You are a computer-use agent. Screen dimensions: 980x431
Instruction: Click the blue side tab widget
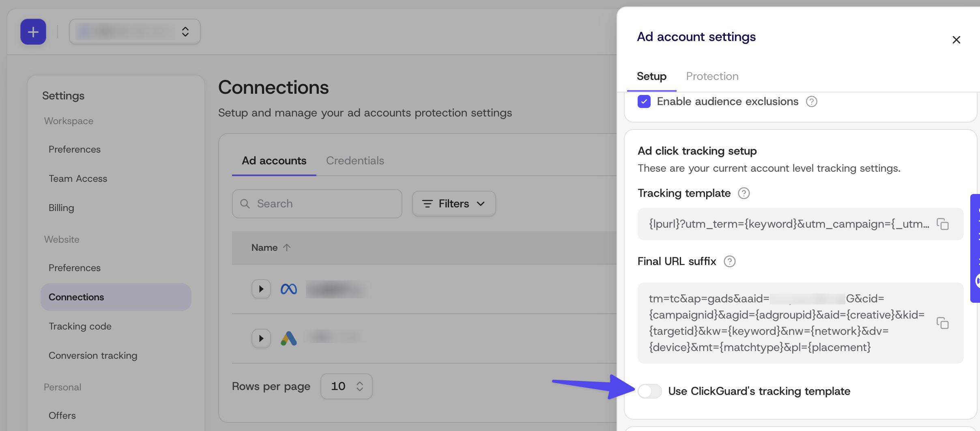point(975,248)
